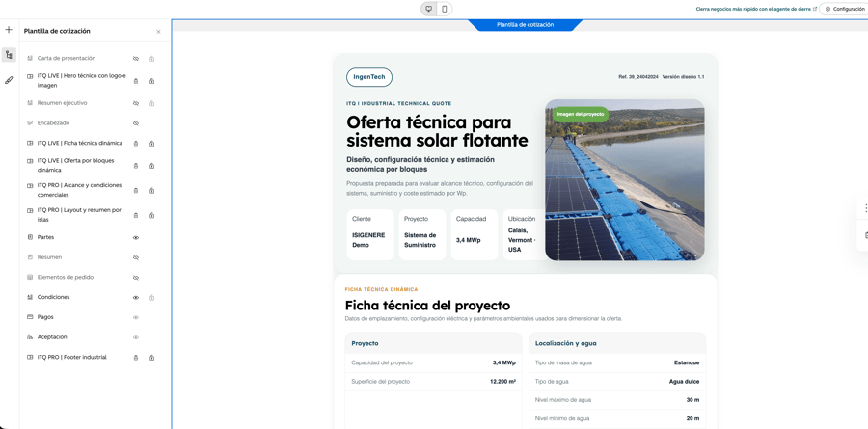This screenshot has height=429, width=868.
Task: Show the Resumen ejecutivo module
Action: pos(136,103)
